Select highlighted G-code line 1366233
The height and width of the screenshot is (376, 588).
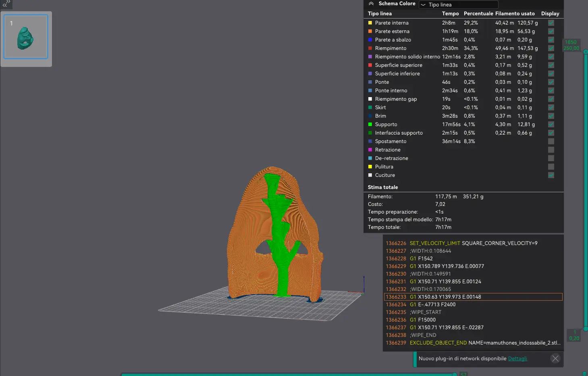pyautogui.click(x=473, y=297)
